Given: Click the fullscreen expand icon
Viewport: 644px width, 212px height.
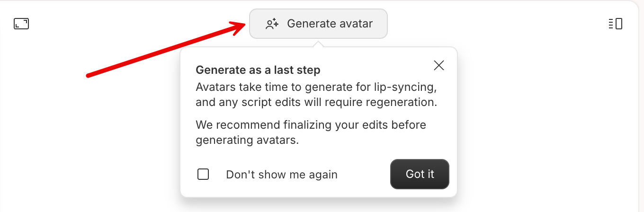Looking at the screenshot, I should click(x=21, y=24).
